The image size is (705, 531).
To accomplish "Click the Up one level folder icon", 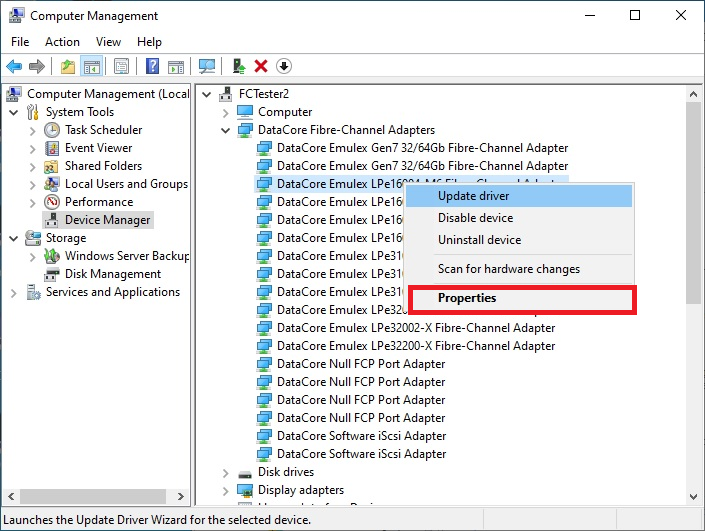I will tap(68, 66).
